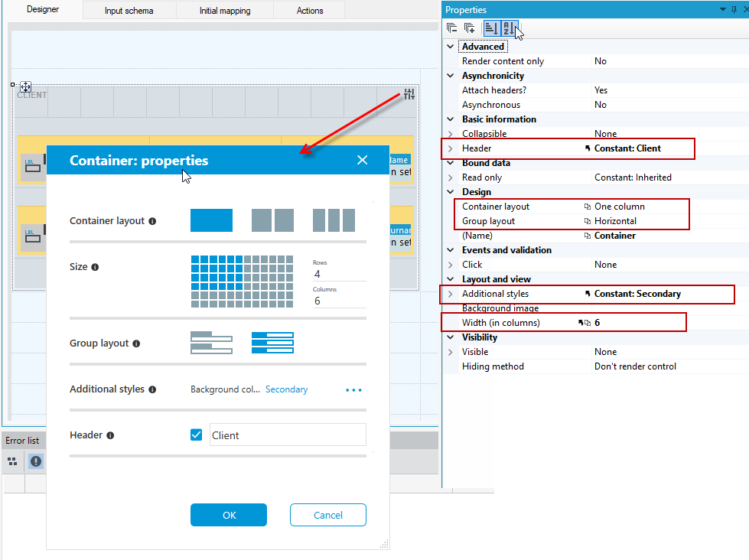Image resolution: width=749 pixels, height=560 pixels.
Task: Collapse the Events and validation category
Action: (450, 250)
